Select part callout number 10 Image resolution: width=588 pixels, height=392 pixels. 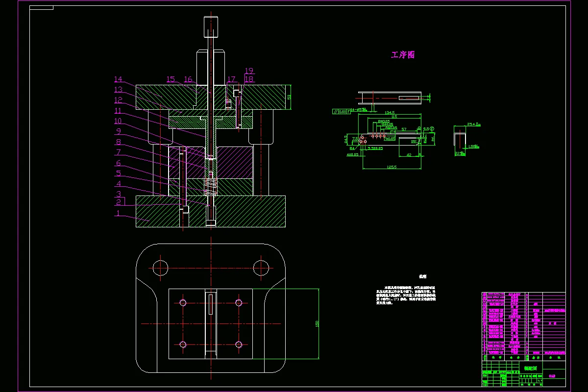pos(118,121)
